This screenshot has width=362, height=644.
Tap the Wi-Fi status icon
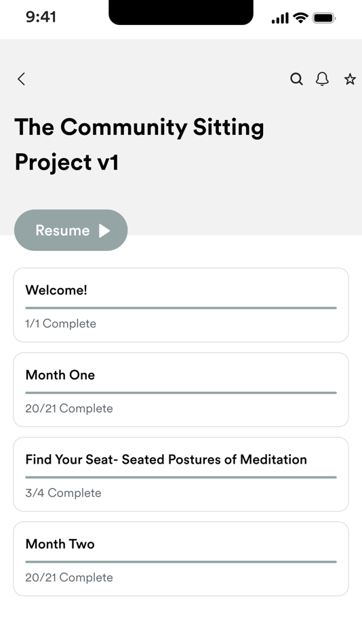point(301,18)
